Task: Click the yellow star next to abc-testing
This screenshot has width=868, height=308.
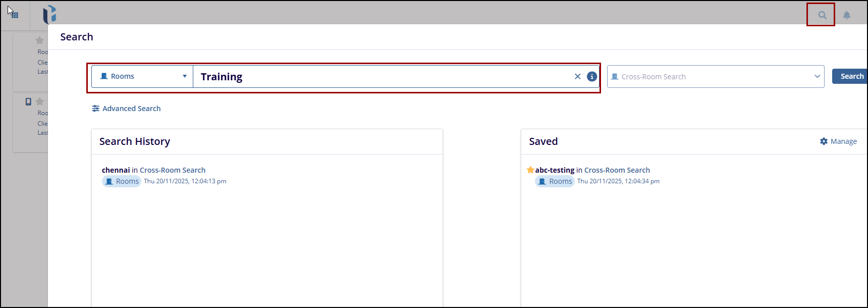Action: [530, 170]
